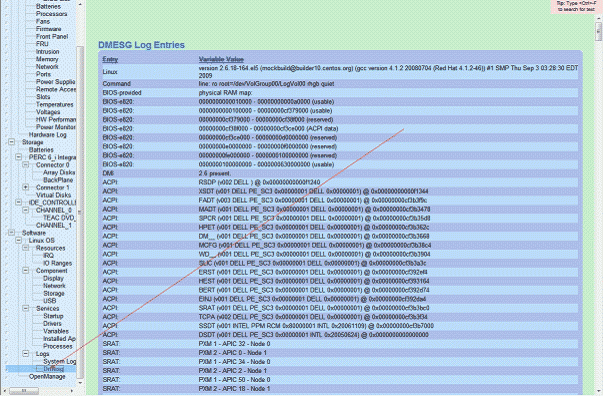Open the HW Performance item

point(56,120)
